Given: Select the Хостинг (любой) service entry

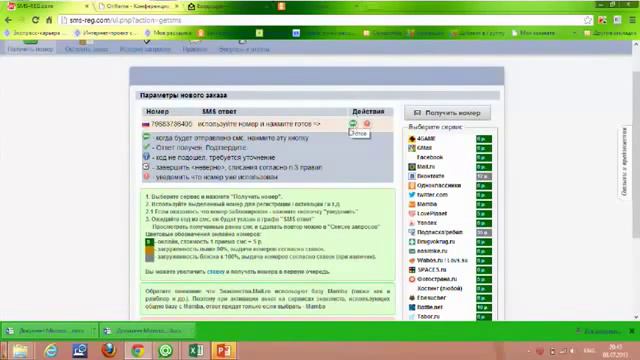Looking at the screenshot, I should tap(440, 289).
